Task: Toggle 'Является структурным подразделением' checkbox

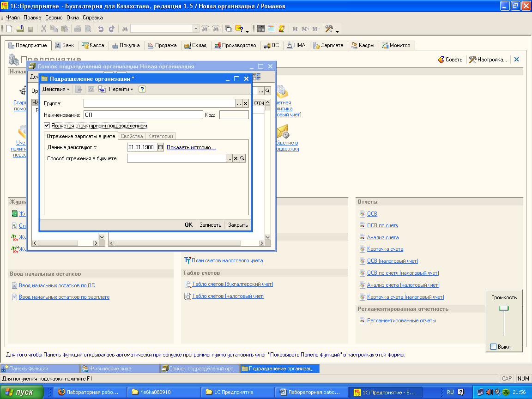Action: pos(47,126)
